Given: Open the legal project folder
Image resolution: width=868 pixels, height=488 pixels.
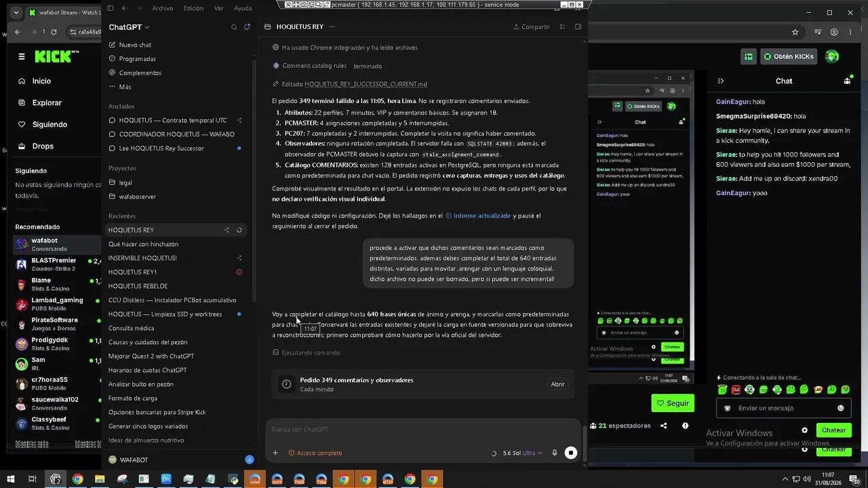Looking at the screenshot, I should 125,182.
